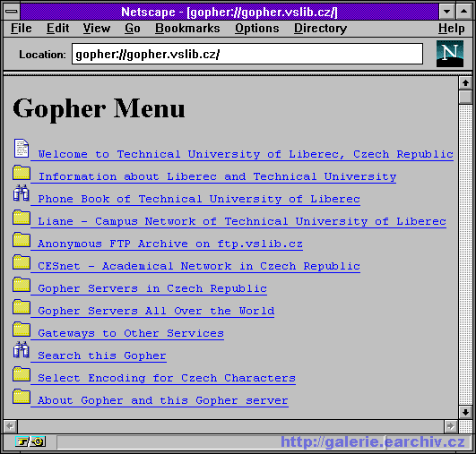Screen dimensions: 476x454
Task: Click folder icon next to CESnet link
Action: 22,261
